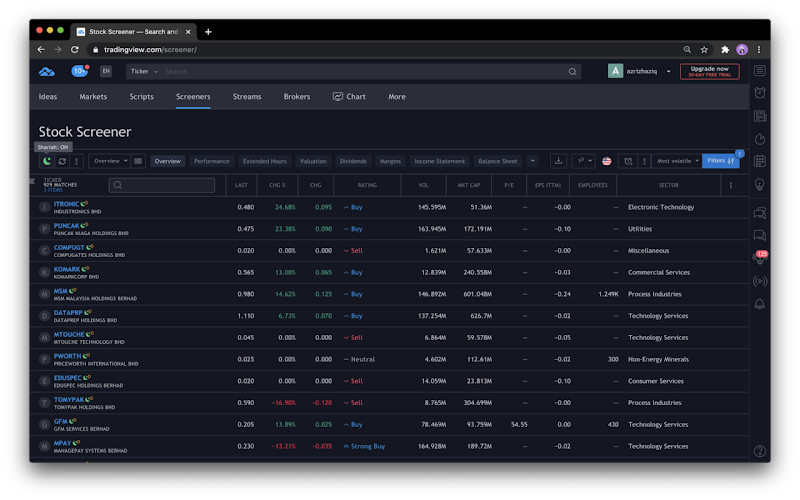800x500 pixels.
Task: Click the export download icon
Action: coord(559,161)
